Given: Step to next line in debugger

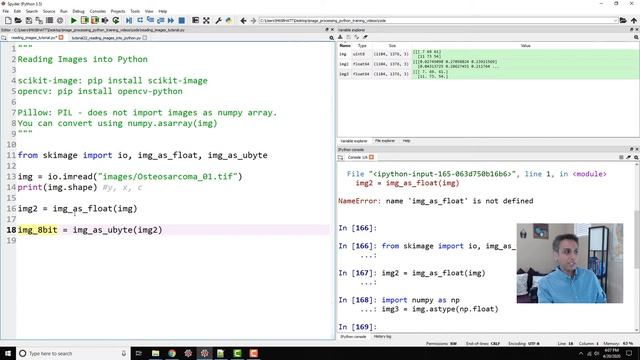Looking at the screenshot, I should [x=140, y=20].
